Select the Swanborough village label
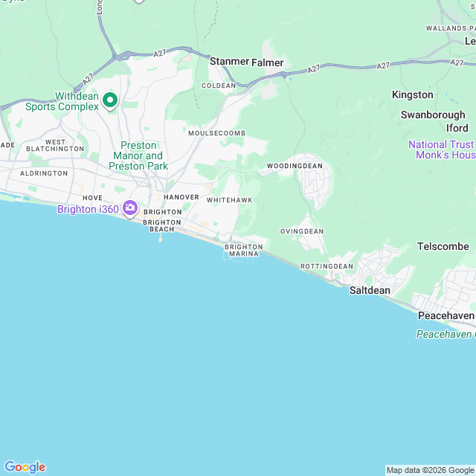476x476 pixels. [x=433, y=115]
